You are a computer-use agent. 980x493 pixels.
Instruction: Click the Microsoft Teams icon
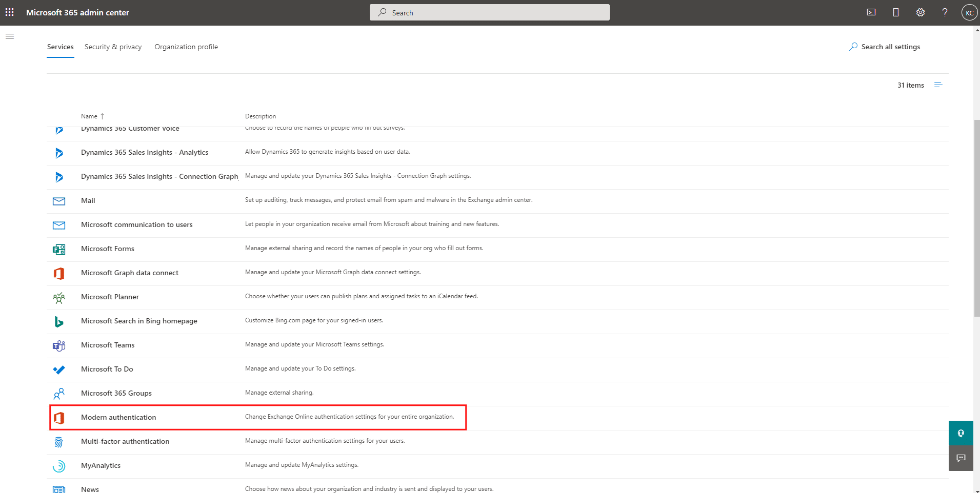(x=59, y=345)
